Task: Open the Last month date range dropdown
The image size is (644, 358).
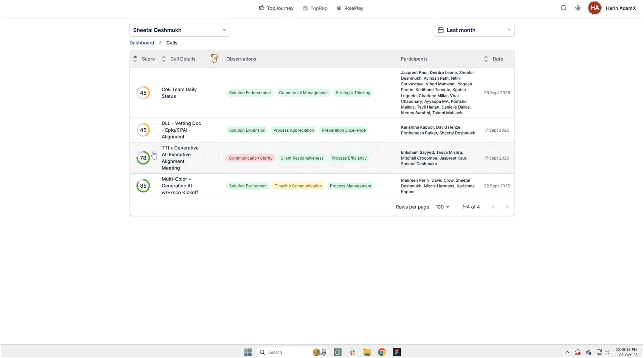Action: click(474, 30)
